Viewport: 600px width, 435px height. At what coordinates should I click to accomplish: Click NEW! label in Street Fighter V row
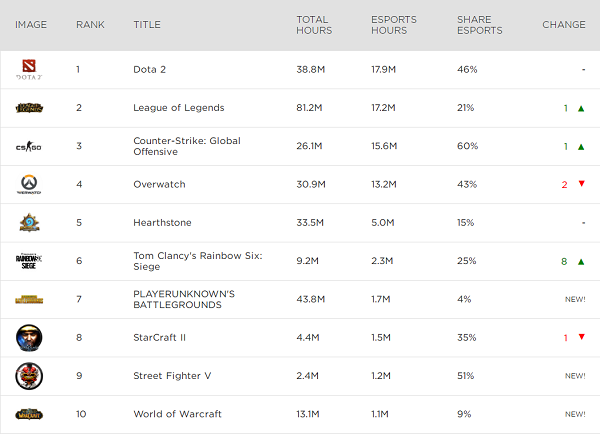pos(575,376)
